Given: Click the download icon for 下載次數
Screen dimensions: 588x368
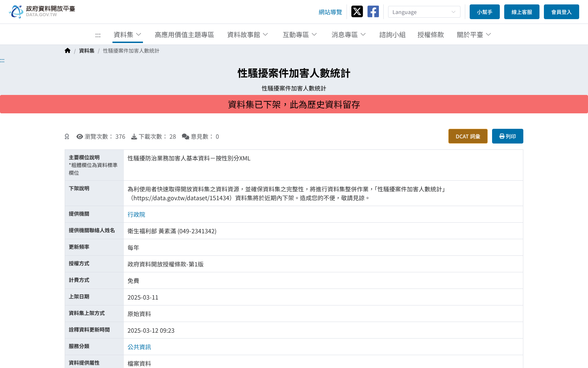Looking at the screenshot, I should coord(134,137).
